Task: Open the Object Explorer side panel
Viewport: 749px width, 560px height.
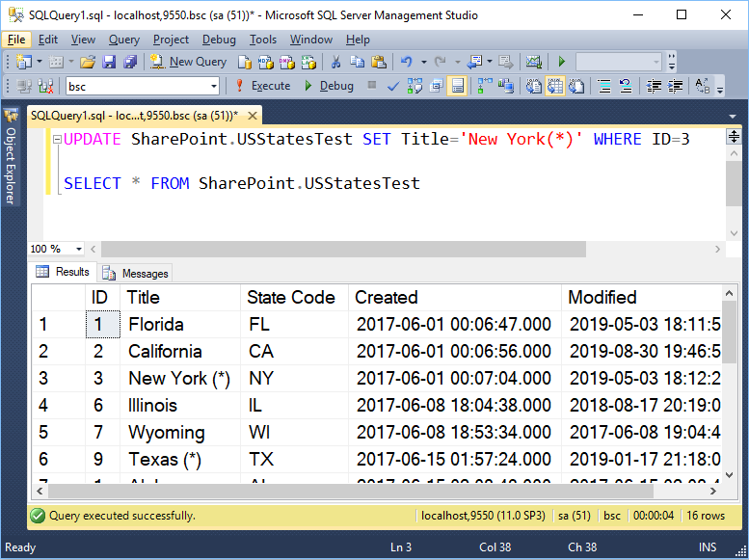Action: [x=10, y=157]
